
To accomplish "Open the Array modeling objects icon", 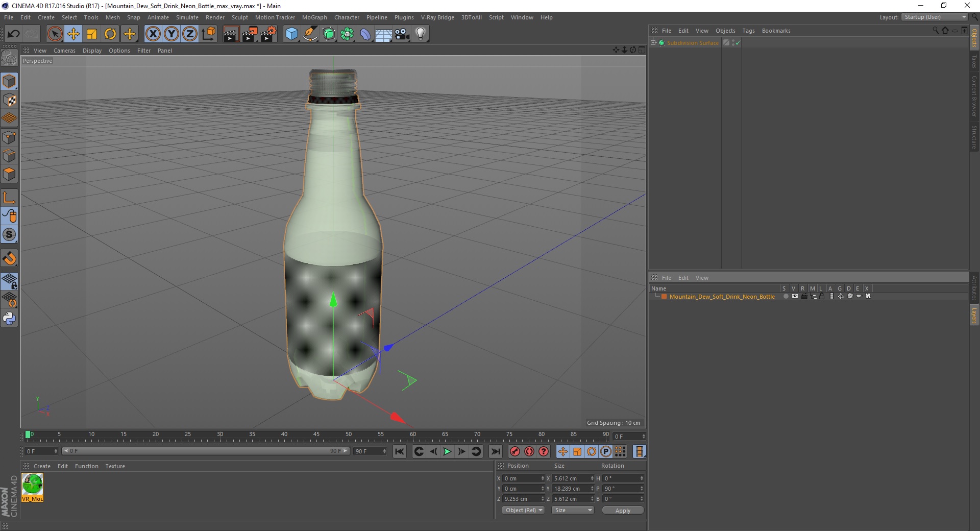I will [347, 34].
